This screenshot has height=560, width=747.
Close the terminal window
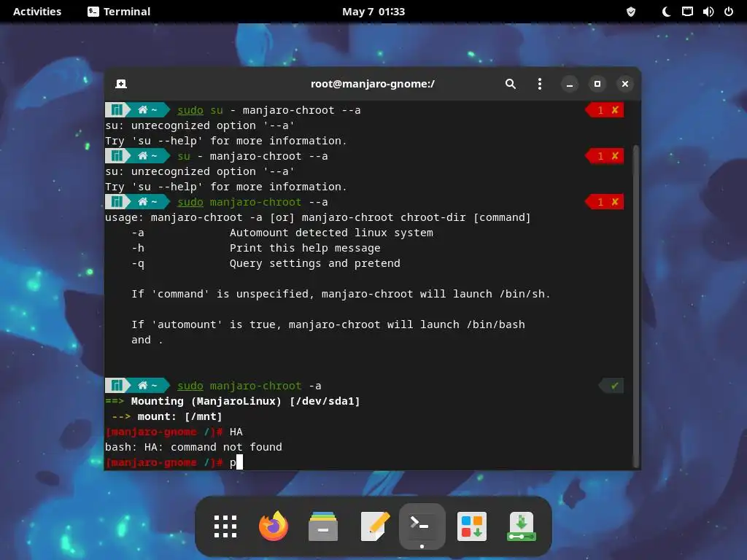click(625, 84)
